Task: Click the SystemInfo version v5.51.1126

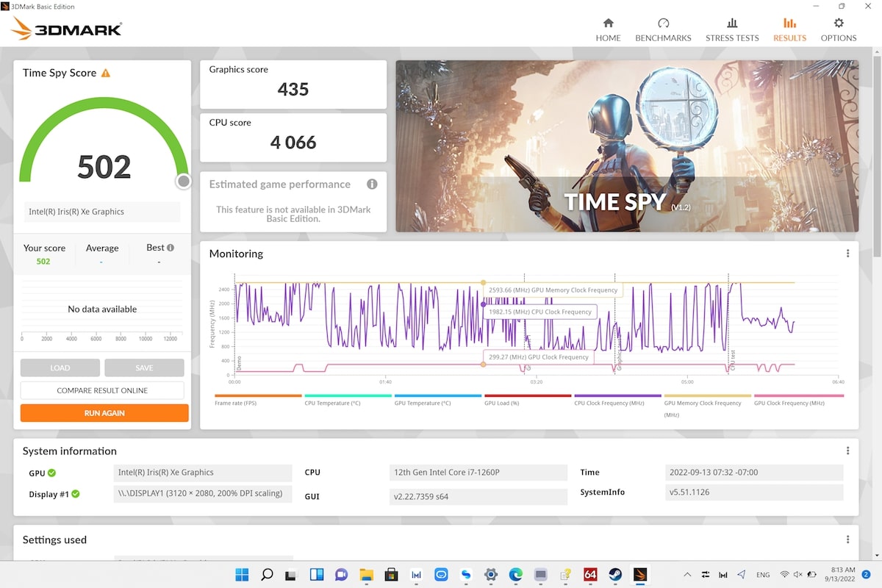Action: [x=754, y=492]
